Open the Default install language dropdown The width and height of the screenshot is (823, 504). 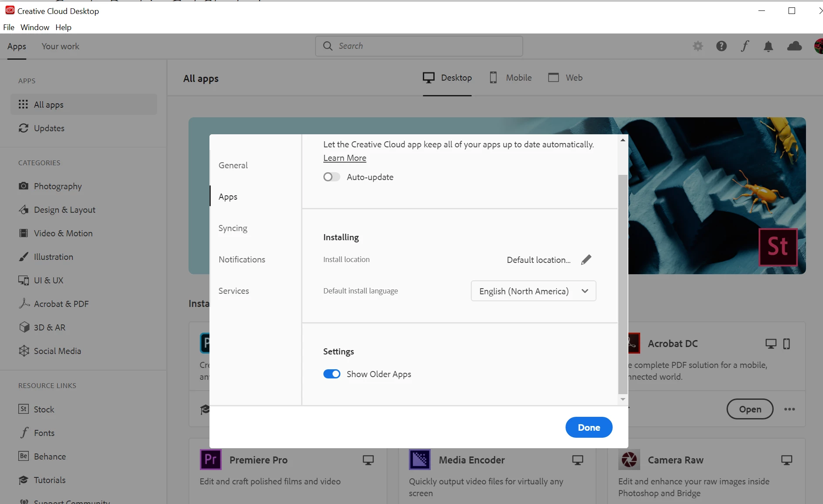pos(533,291)
